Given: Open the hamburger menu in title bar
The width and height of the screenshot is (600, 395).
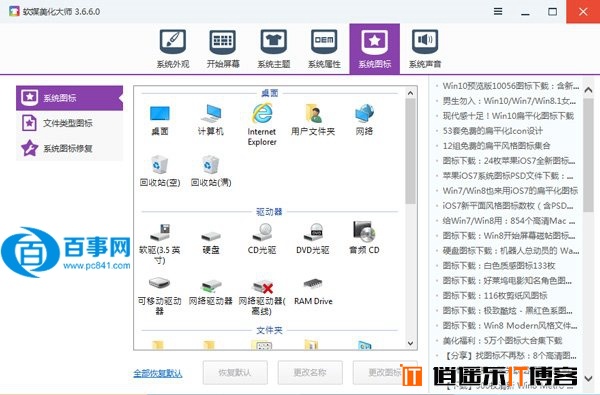Looking at the screenshot, I should [498, 11].
